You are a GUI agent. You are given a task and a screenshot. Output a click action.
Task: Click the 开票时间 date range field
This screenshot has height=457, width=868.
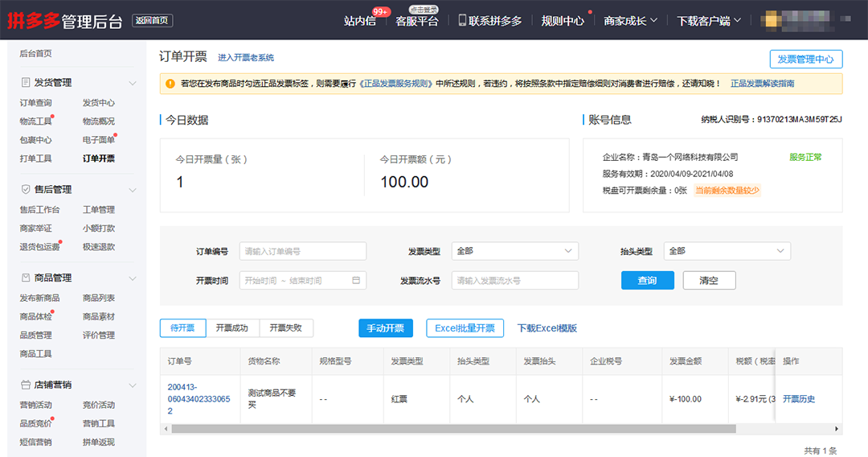coord(303,280)
